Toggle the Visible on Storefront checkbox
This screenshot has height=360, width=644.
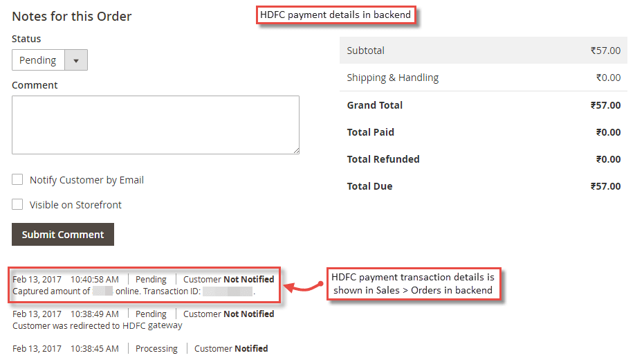(x=17, y=205)
